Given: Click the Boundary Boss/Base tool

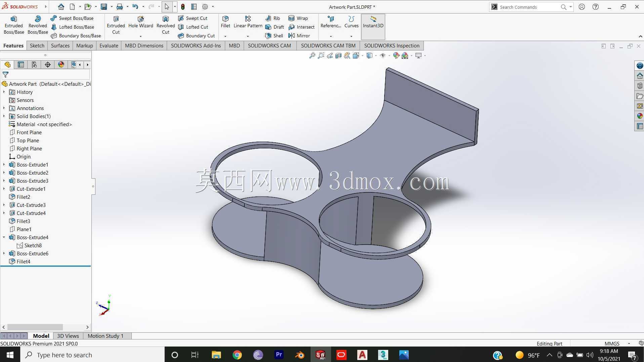Looking at the screenshot, I should coord(76,36).
